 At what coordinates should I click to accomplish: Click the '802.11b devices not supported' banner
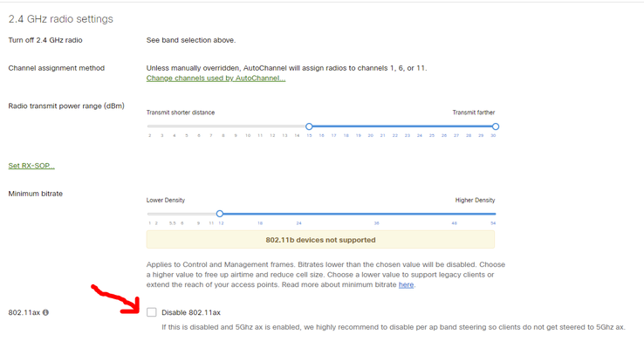[x=320, y=240]
